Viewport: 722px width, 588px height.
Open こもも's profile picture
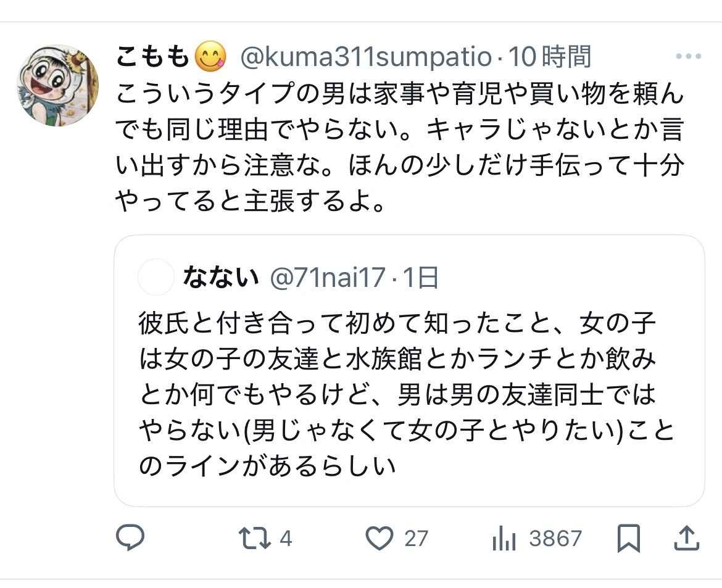(x=57, y=85)
